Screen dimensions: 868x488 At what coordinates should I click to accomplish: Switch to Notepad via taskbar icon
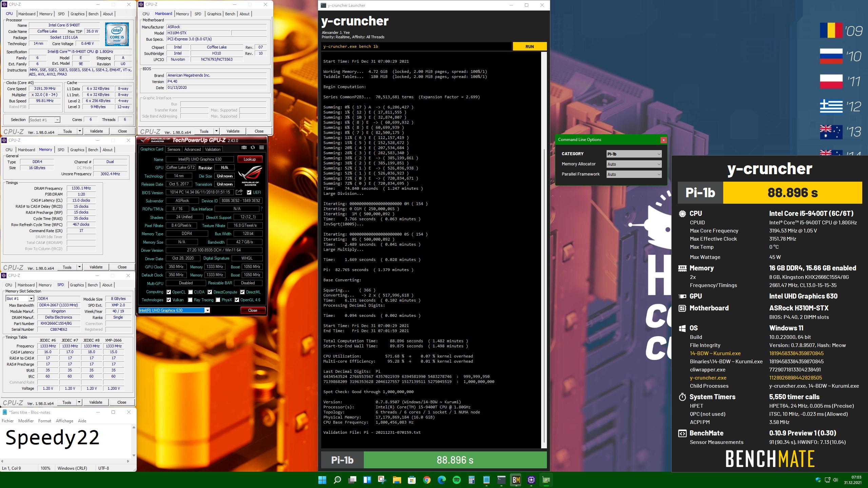[x=487, y=480]
